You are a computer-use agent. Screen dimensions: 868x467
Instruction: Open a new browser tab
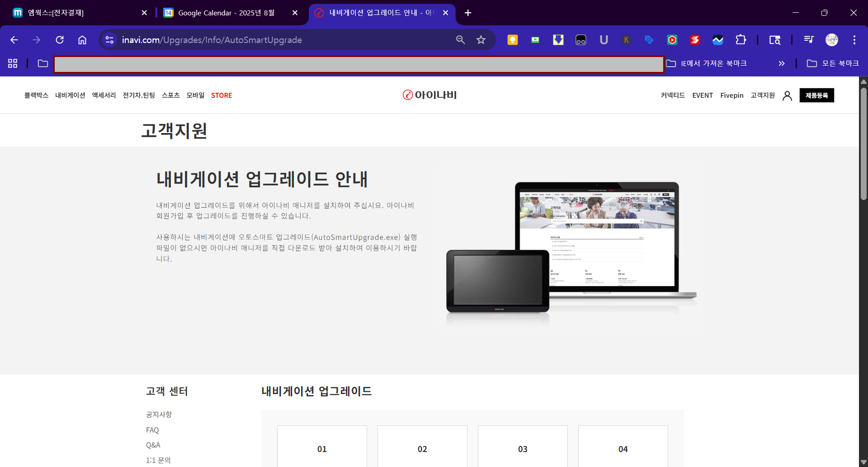(x=468, y=13)
